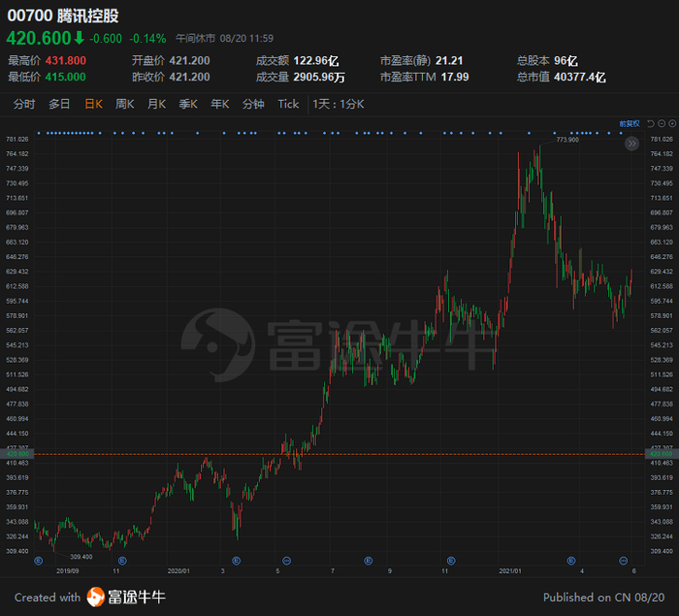The height and width of the screenshot is (616, 679).
Task: Click the 成交量 2905.96万 value
Action: [319, 77]
